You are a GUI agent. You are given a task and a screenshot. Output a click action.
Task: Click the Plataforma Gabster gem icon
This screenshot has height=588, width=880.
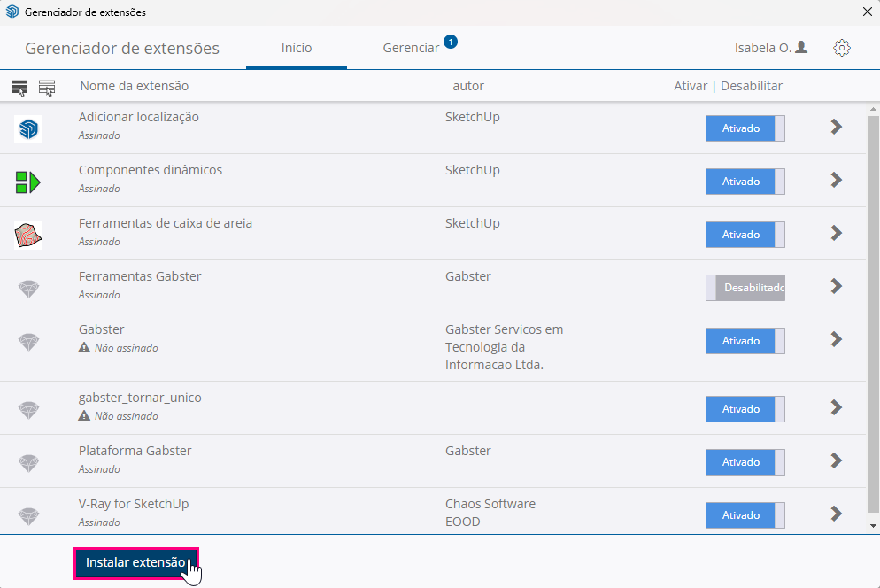click(x=29, y=463)
